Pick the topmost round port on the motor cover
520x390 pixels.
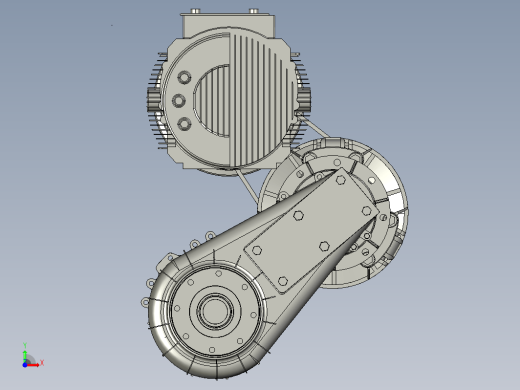click(184, 78)
